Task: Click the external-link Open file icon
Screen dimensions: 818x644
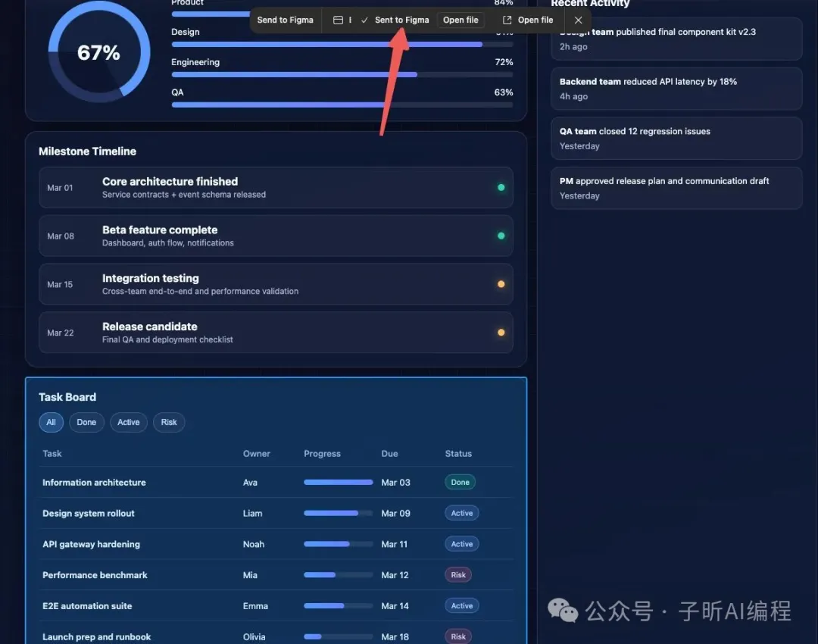Action: click(507, 20)
